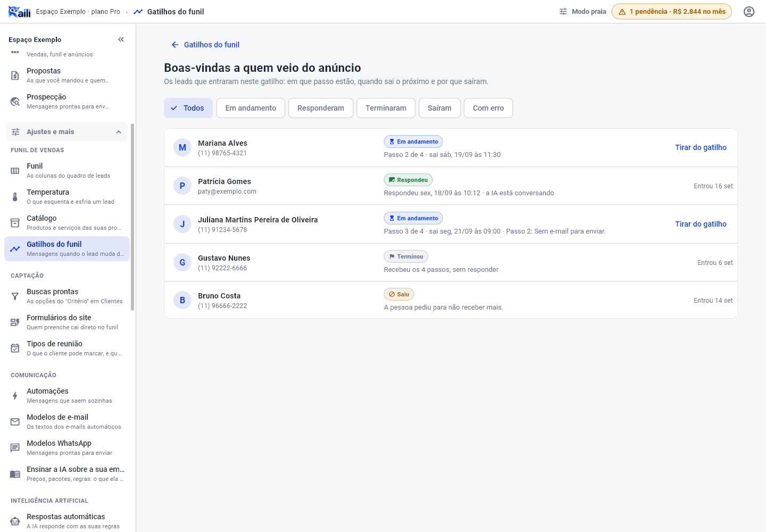Filter leads by Em andamento

coord(251,108)
